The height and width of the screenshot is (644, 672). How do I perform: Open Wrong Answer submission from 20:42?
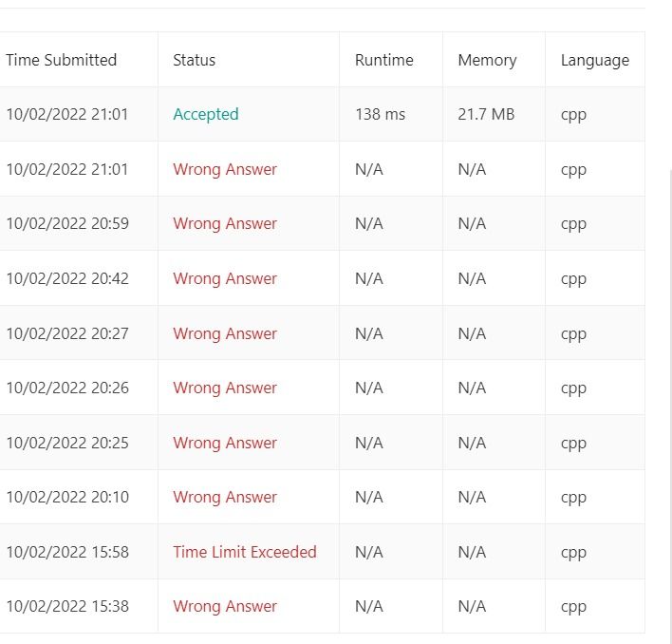click(x=225, y=278)
